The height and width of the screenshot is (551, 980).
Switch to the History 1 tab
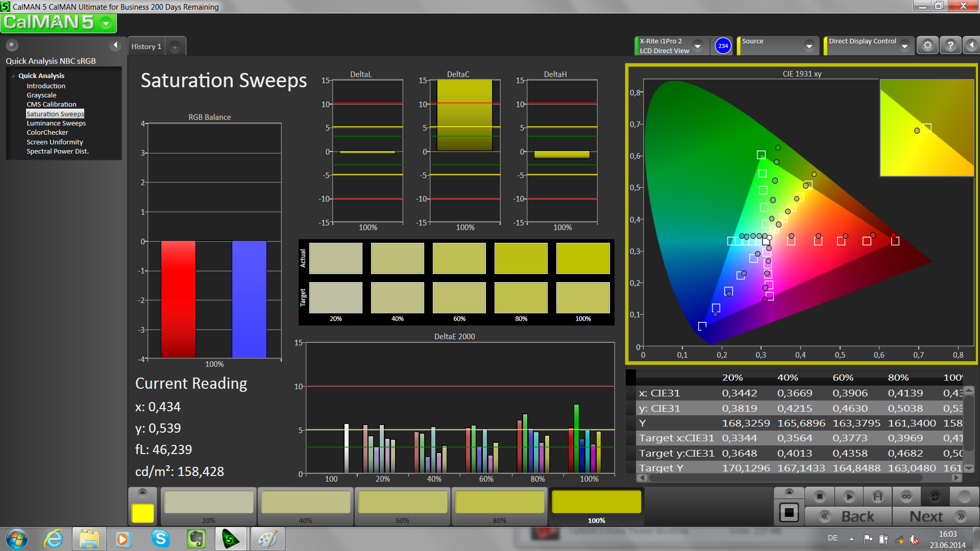pos(146,46)
